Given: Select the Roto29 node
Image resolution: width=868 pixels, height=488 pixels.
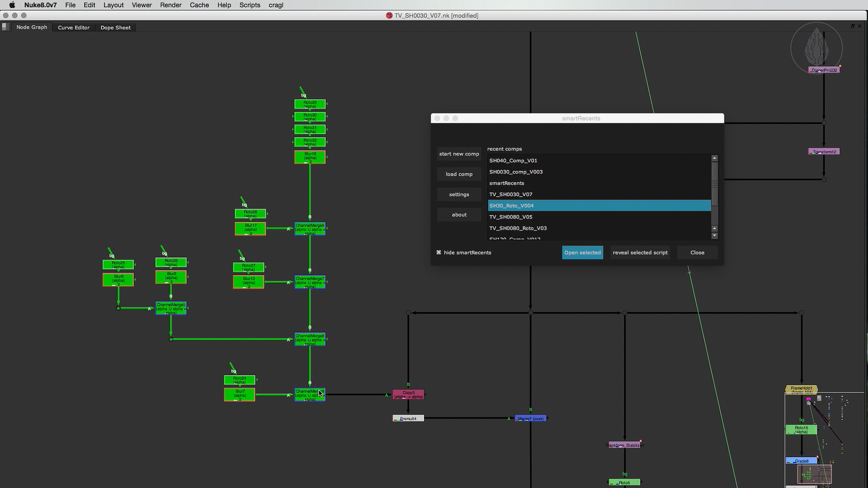Looking at the screenshot, I should [310, 104].
